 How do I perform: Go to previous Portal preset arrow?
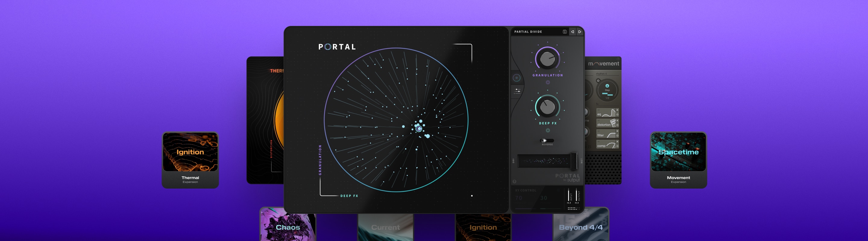point(573,32)
